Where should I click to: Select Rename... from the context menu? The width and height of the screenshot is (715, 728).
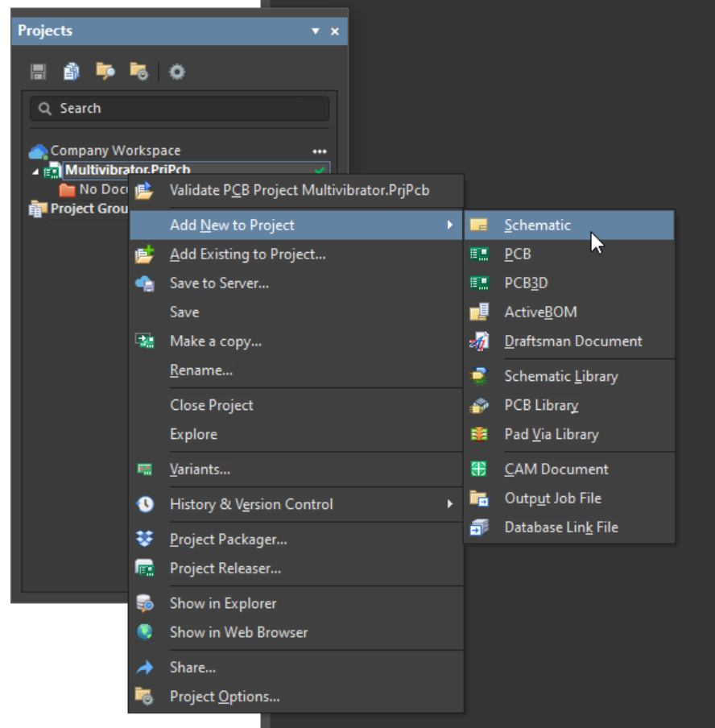296,370
